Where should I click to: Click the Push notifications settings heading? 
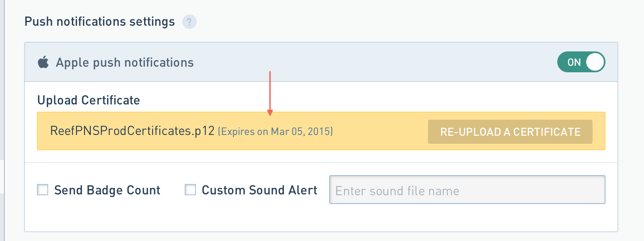[100, 22]
